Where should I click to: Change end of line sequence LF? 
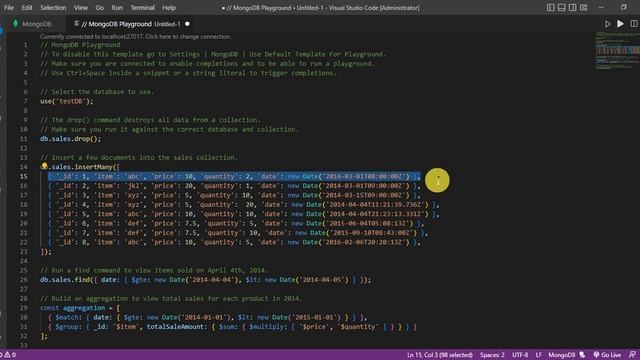538,355
